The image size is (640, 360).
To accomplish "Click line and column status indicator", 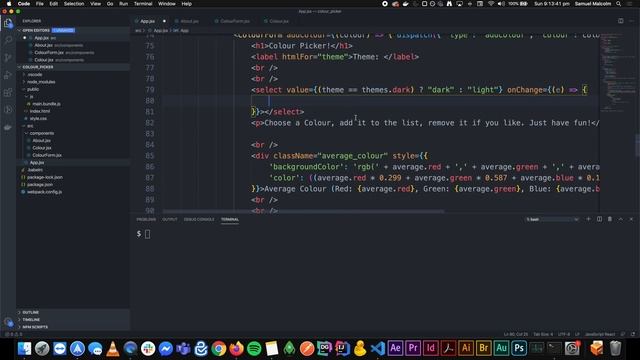I will pos(516,334).
